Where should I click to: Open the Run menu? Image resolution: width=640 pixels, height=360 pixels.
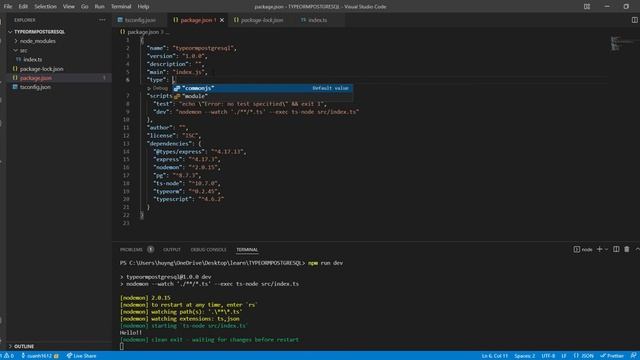[x=99, y=7]
